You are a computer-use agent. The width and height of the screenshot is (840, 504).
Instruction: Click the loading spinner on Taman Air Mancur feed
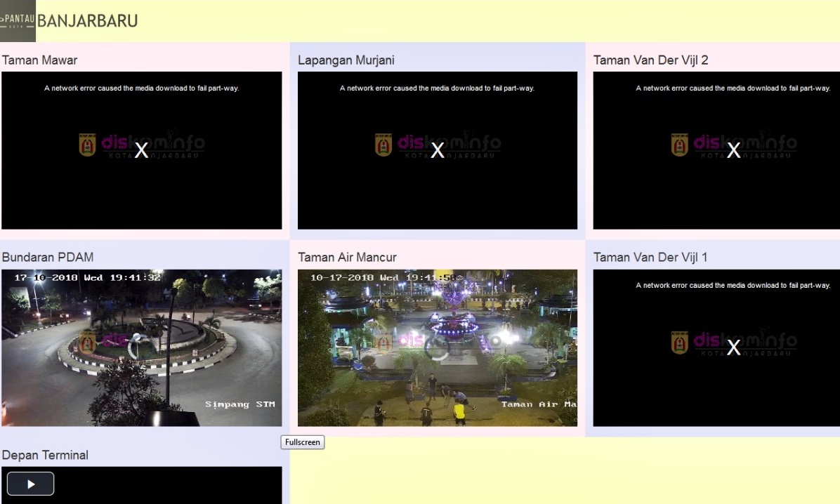[438, 347]
